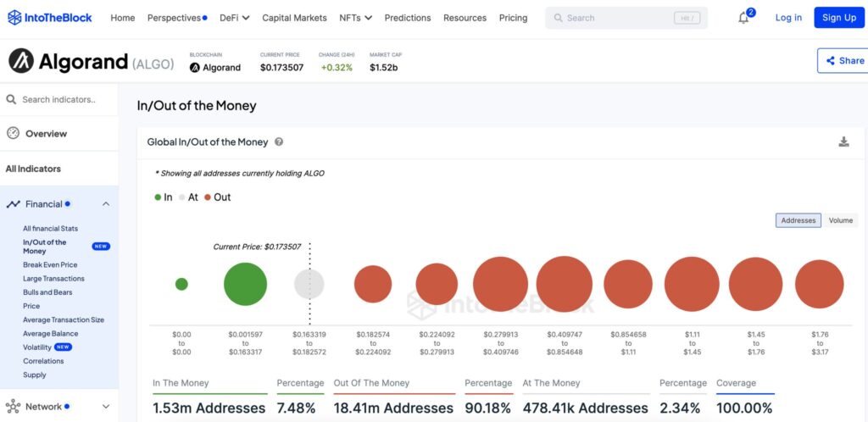The width and height of the screenshot is (868, 422).
Task: Switch chart to Addresses view
Action: click(x=798, y=220)
